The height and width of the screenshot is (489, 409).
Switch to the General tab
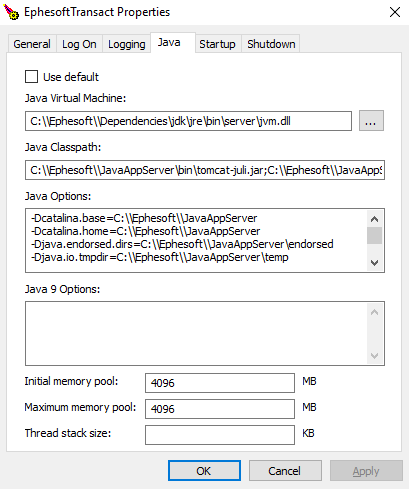click(32, 44)
